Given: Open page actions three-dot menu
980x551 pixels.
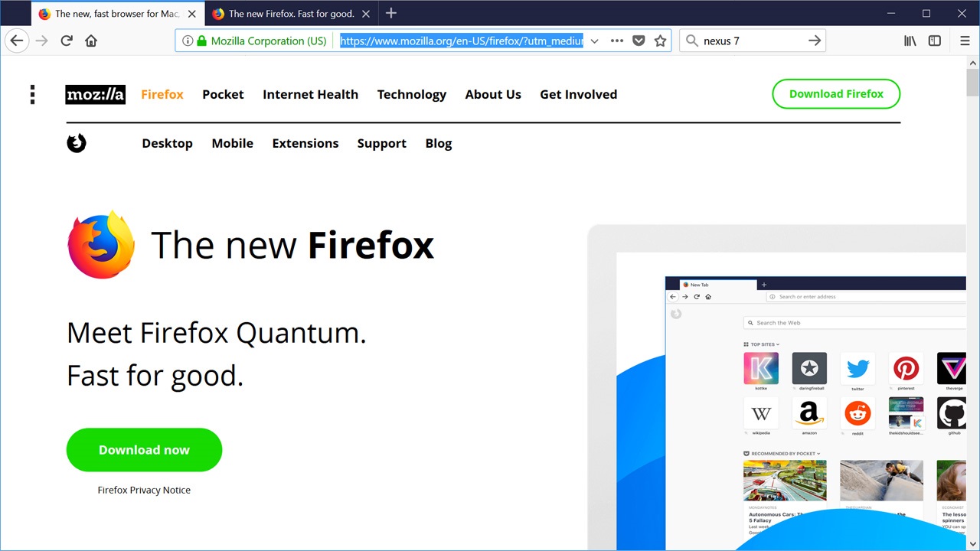Looking at the screenshot, I should coord(616,41).
